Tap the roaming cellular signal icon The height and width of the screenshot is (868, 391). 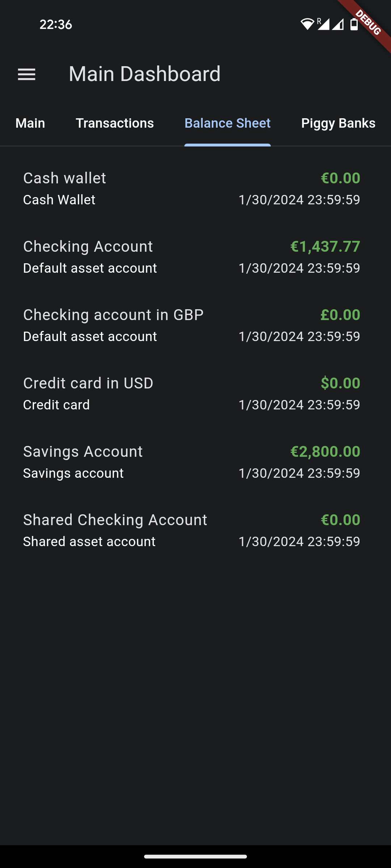[323, 24]
